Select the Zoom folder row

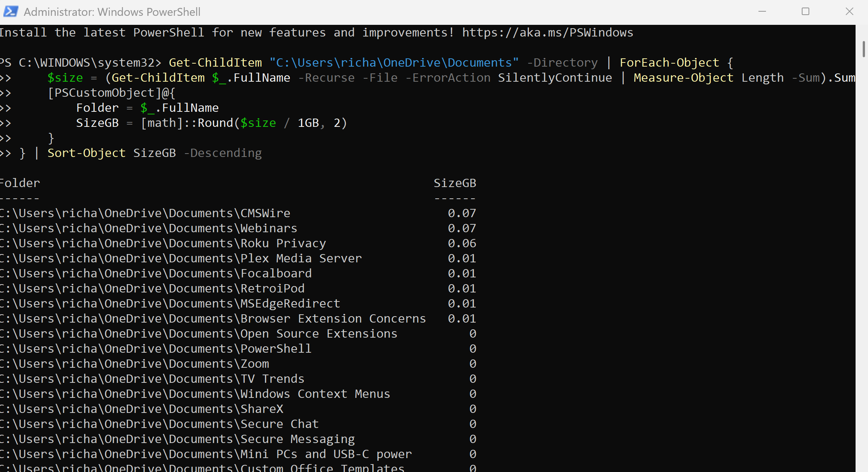(x=238, y=364)
